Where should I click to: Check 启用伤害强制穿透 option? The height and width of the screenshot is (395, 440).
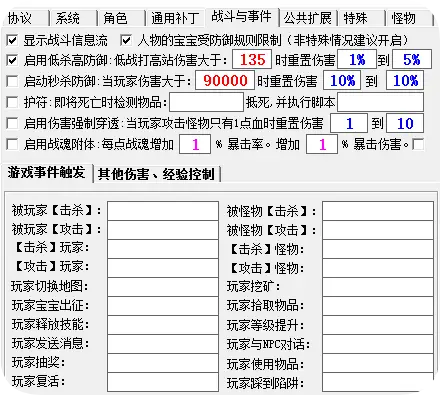pos(12,123)
